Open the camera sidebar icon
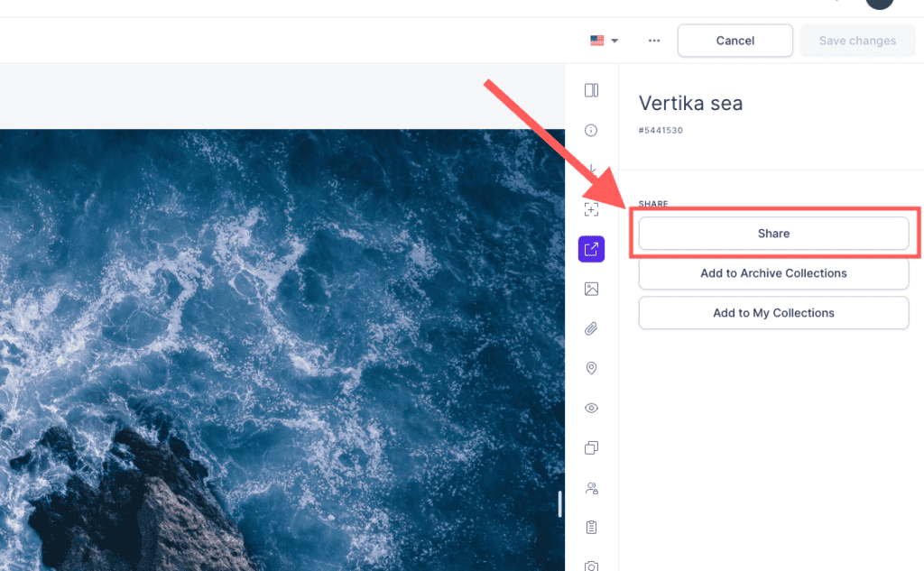924x571 pixels. [591, 565]
